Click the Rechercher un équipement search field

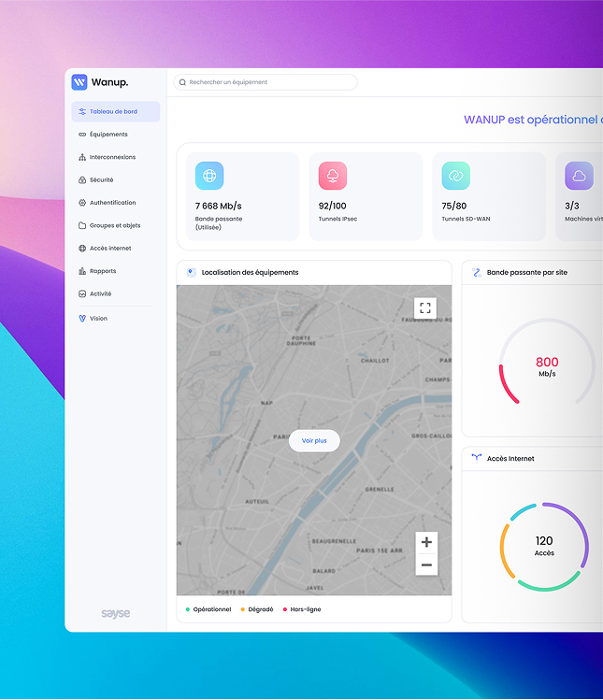tap(266, 82)
